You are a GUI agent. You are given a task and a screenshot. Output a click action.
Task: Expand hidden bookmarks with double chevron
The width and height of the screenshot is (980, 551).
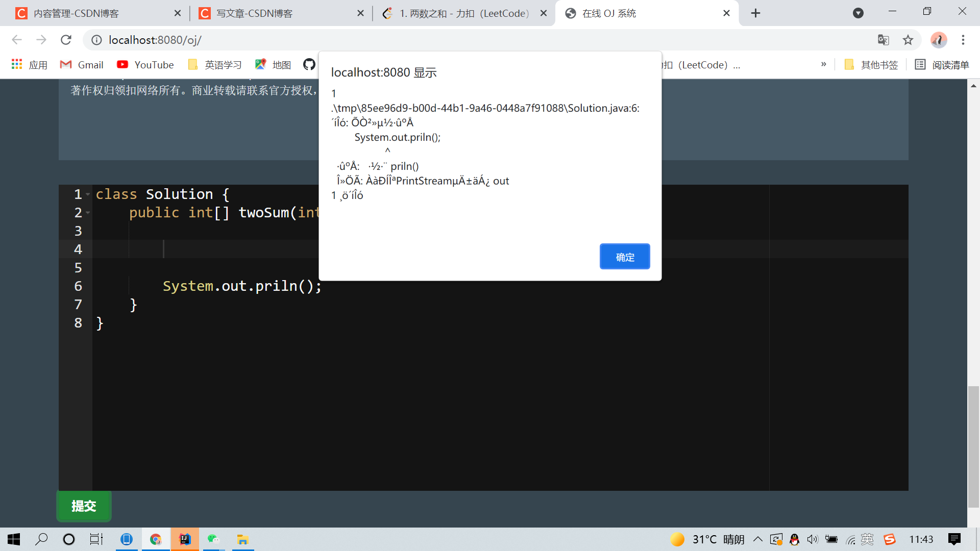point(823,64)
